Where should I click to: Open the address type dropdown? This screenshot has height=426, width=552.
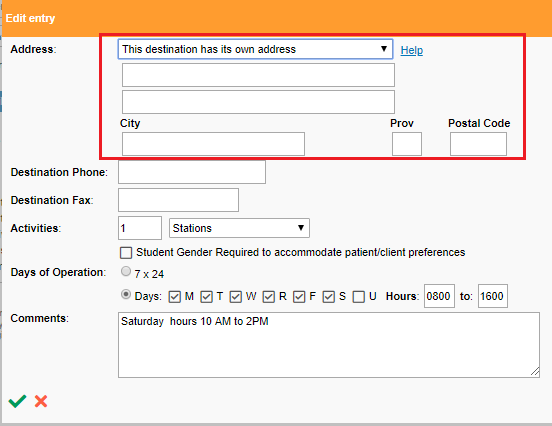[x=255, y=49]
